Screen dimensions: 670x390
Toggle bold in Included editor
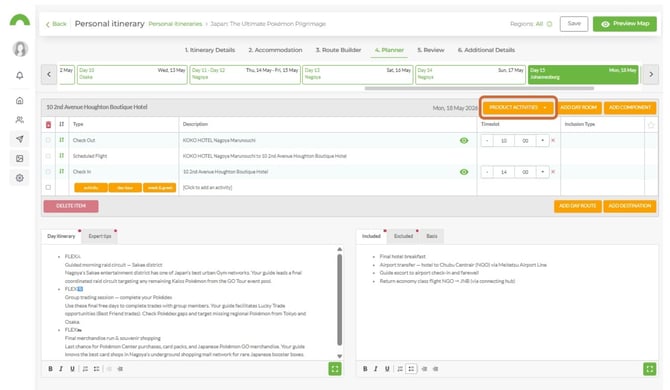click(x=365, y=369)
